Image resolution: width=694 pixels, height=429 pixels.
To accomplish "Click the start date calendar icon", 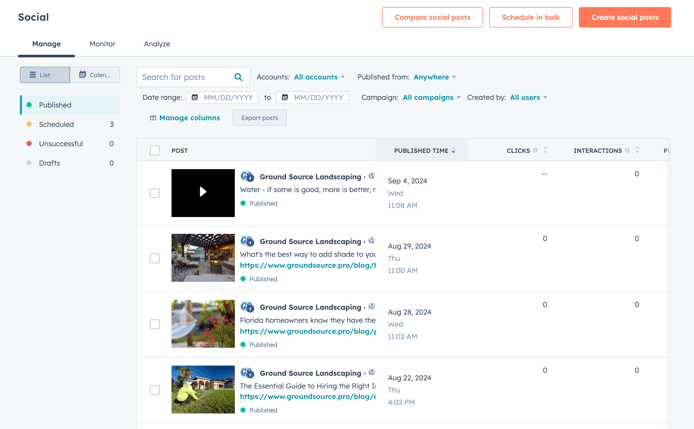I will pyautogui.click(x=195, y=97).
